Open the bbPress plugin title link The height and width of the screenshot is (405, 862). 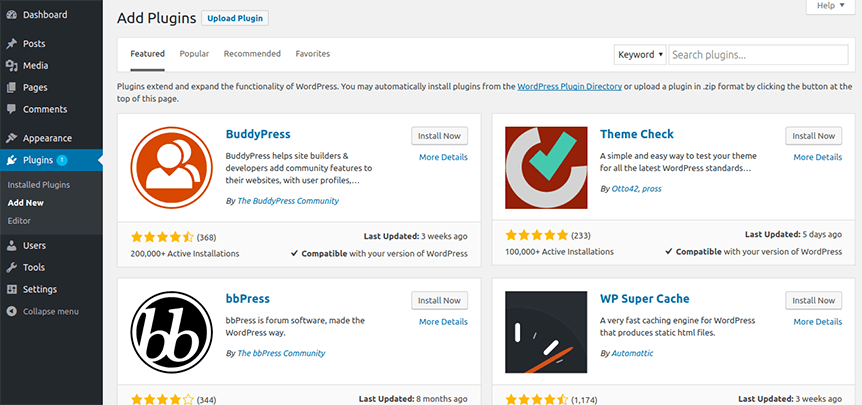(248, 299)
